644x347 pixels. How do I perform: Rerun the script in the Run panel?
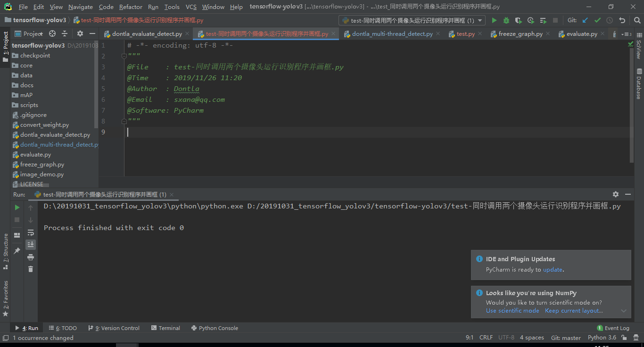17,207
